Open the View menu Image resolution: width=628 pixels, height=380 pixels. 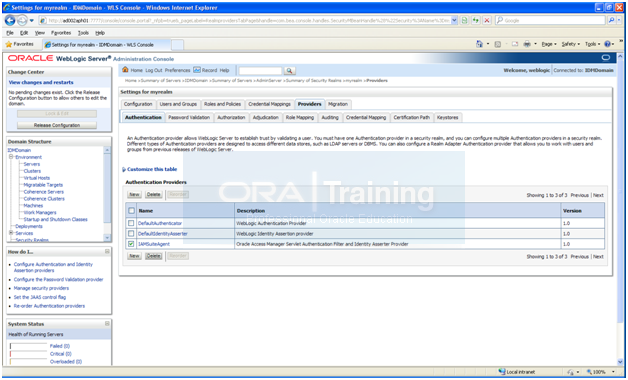pyautogui.click(x=40, y=33)
